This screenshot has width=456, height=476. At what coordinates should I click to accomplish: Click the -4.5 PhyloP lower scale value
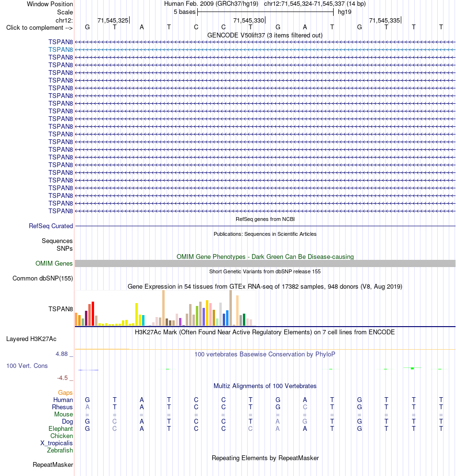(62, 378)
